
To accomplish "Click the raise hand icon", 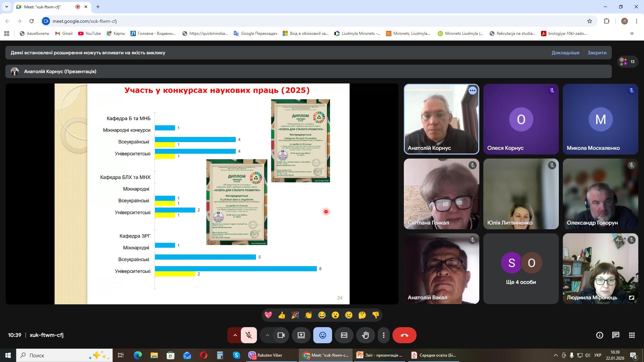I will click(365, 335).
